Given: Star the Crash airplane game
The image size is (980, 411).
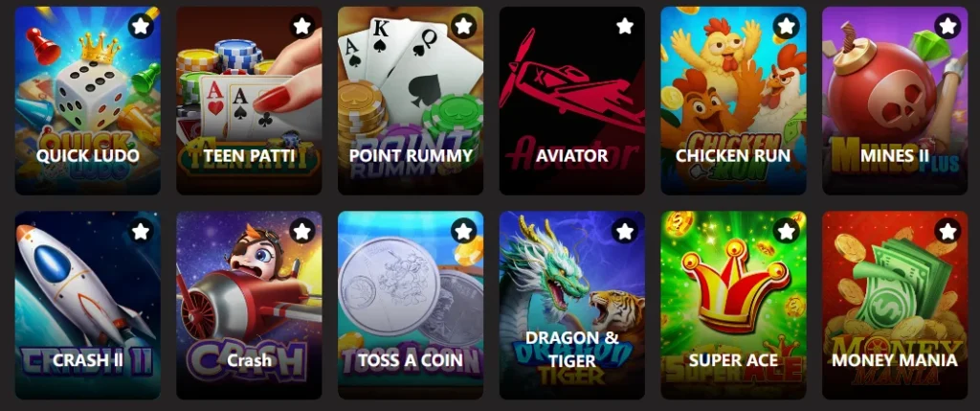Looking at the screenshot, I should point(301,231).
